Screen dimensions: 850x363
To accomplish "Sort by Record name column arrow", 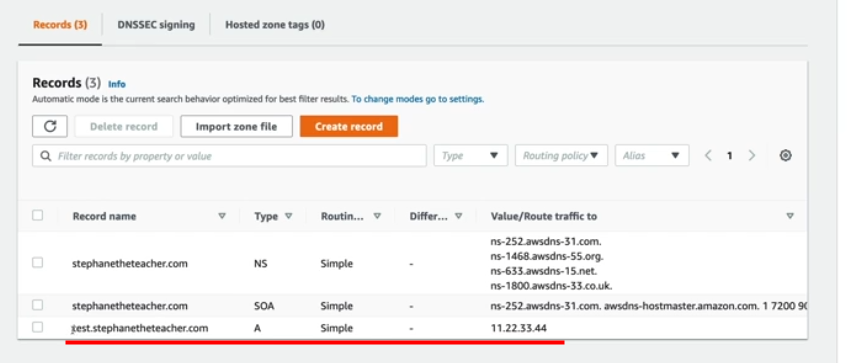I will click(222, 216).
